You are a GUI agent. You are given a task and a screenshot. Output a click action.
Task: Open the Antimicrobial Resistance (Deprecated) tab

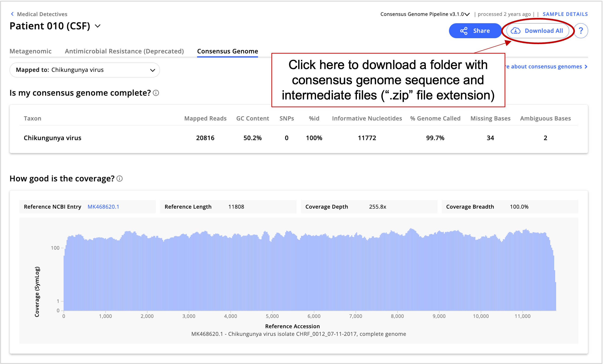124,51
